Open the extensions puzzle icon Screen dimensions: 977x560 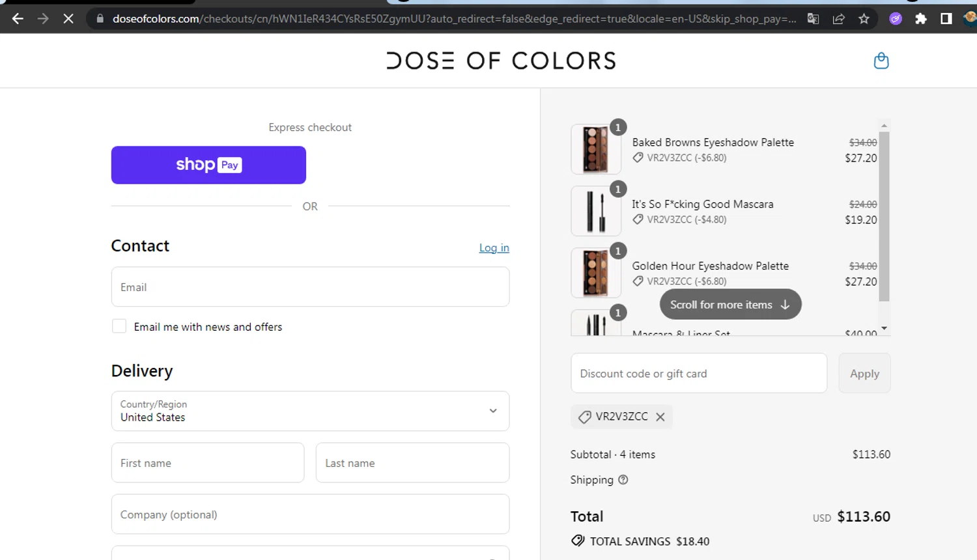(920, 19)
